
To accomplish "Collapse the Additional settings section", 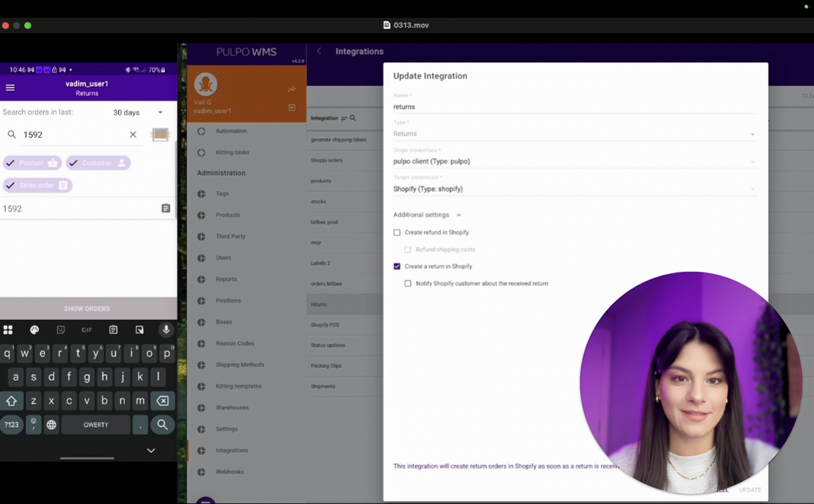I will (427, 215).
